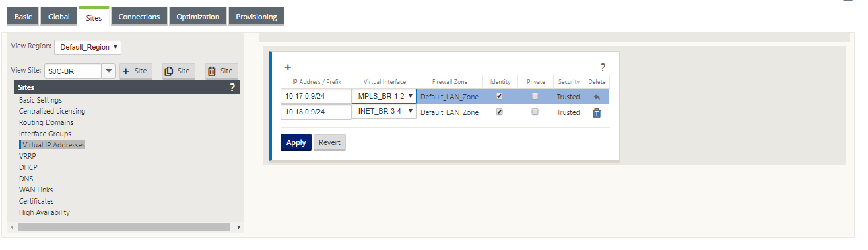Click the 10.18.0.9/24 IP address field
Image resolution: width=868 pixels, height=250 pixels.
point(316,112)
